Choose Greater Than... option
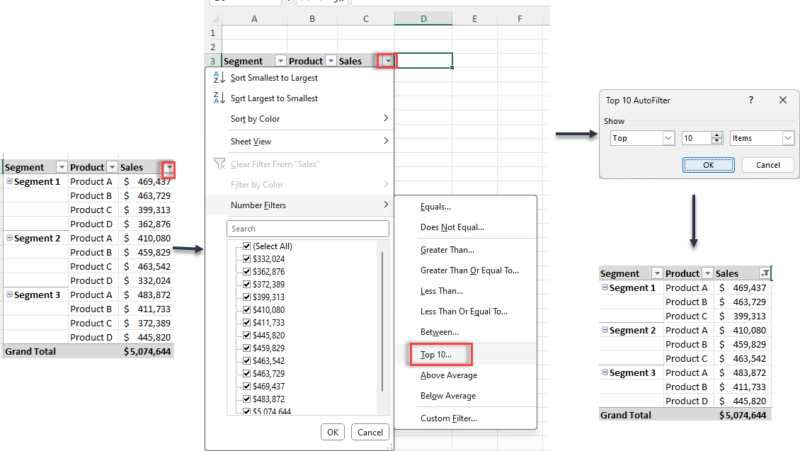 coord(447,249)
